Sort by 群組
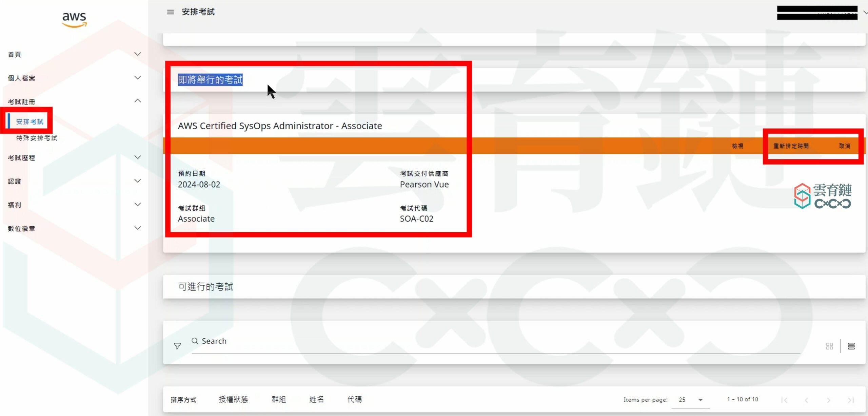 (x=279, y=399)
